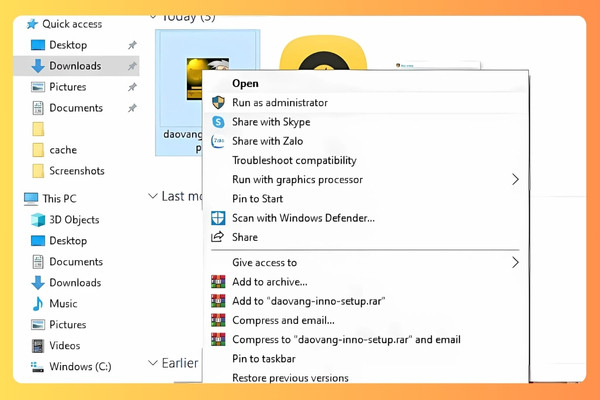The image size is (600, 400).
Task: Choose Troubleshoot compatibility menu entry
Action: tap(294, 160)
